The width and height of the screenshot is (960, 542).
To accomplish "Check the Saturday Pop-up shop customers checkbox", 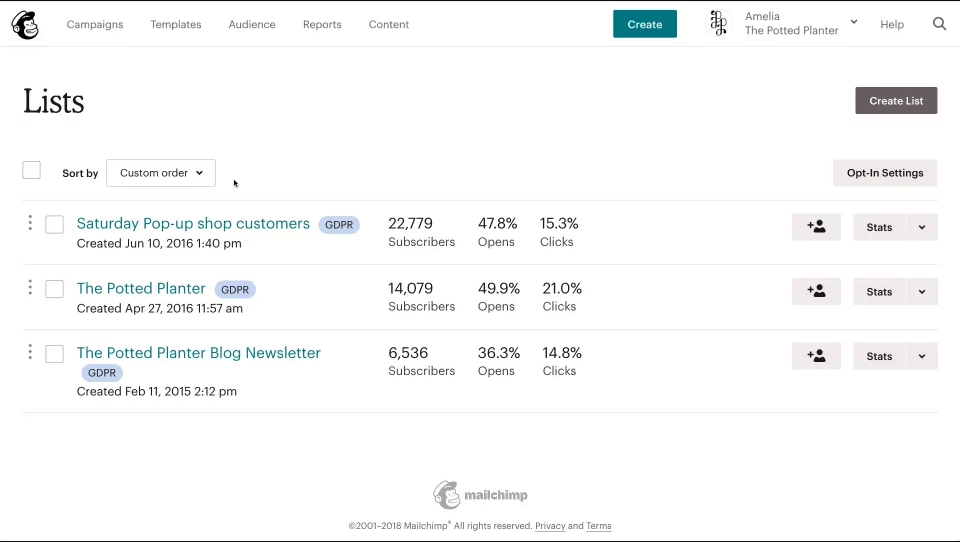I will coord(55,225).
